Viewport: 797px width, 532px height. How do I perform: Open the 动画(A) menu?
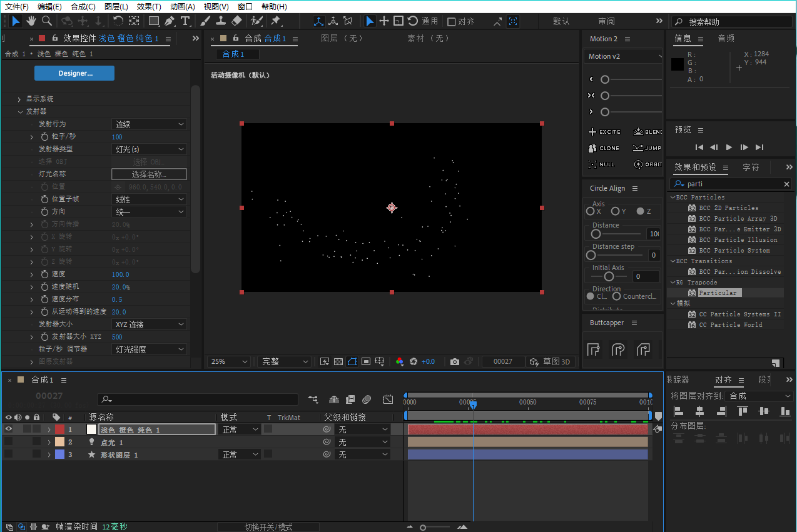coord(183,6)
